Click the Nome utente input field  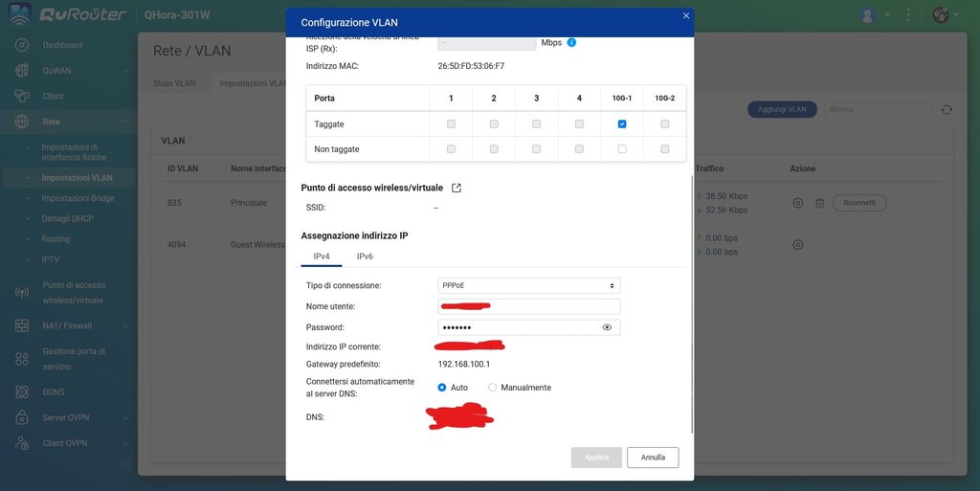click(528, 306)
